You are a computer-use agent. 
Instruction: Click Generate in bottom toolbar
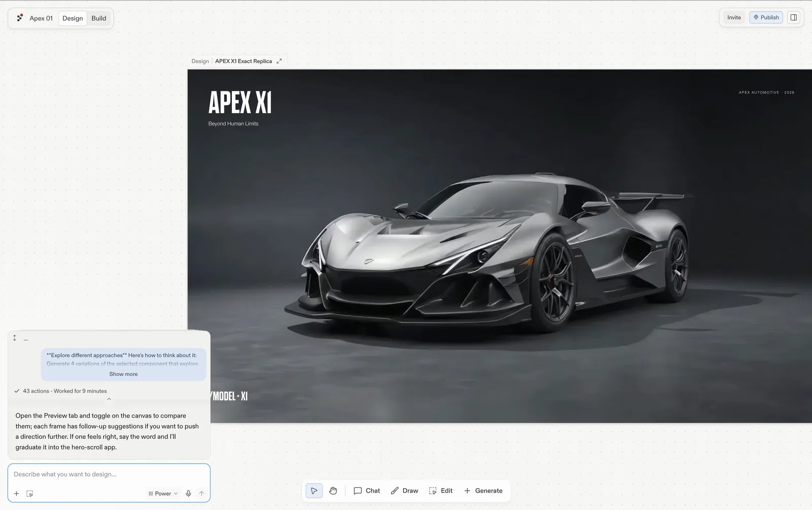[x=483, y=491]
